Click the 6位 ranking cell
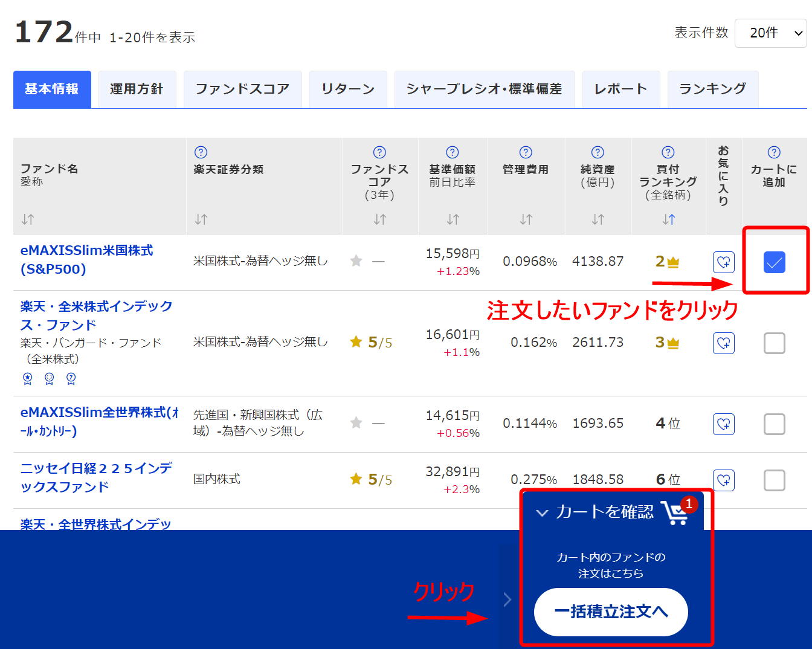 [668, 480]
